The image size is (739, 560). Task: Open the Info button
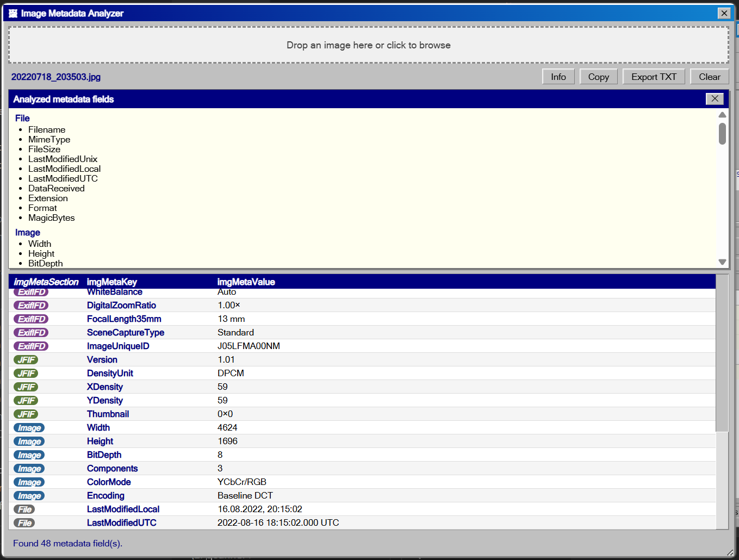[x=558, y=77]
